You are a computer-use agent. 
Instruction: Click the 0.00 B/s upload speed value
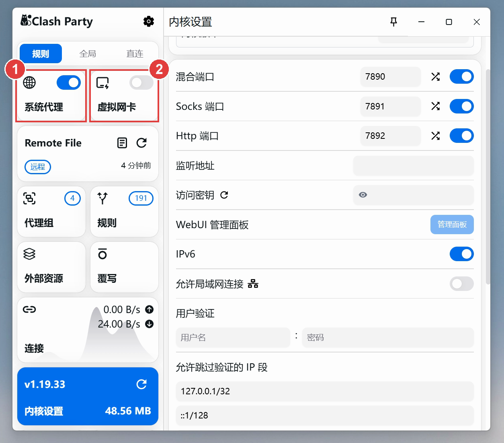coord(122,309)
